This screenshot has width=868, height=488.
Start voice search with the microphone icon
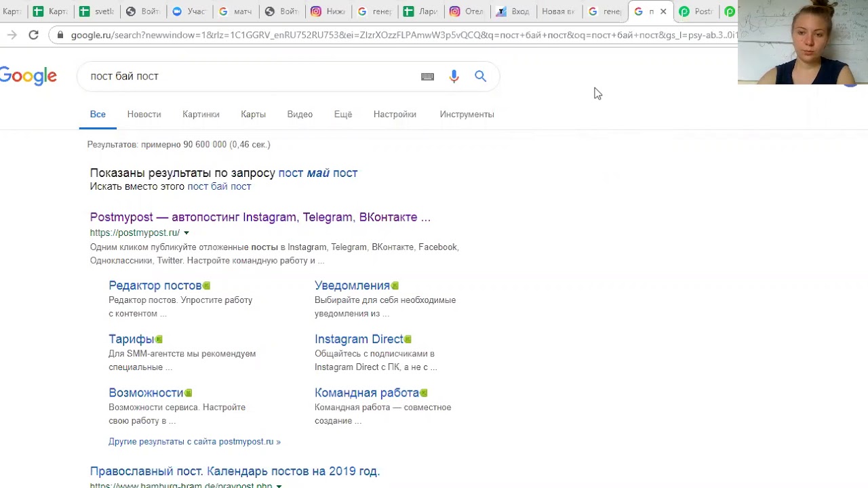[x=454, y=77]
